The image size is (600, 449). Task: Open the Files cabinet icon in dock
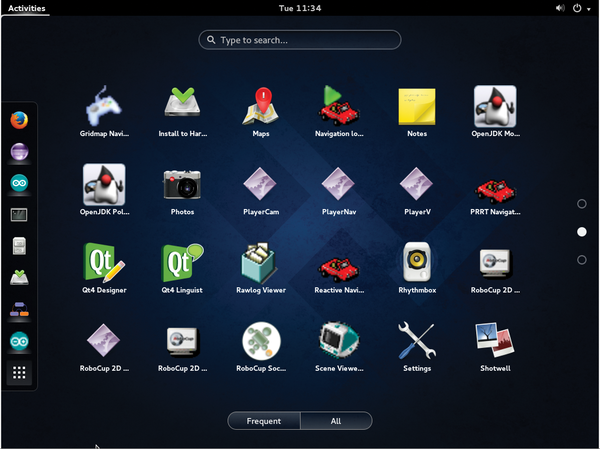[19, 246]
